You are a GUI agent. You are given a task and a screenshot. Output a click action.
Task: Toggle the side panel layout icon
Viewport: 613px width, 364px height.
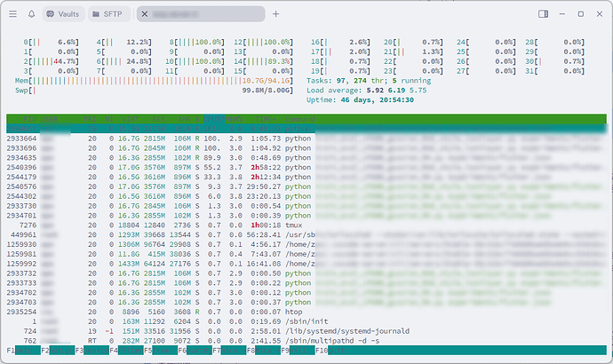(x=543, y=14)
